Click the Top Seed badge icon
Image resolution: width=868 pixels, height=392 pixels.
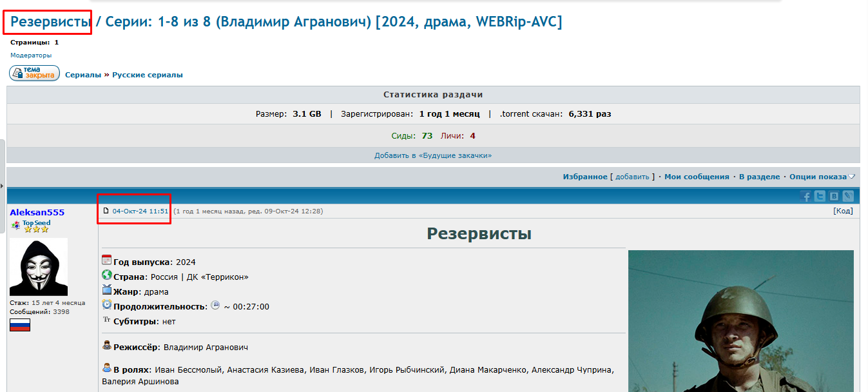15,225
